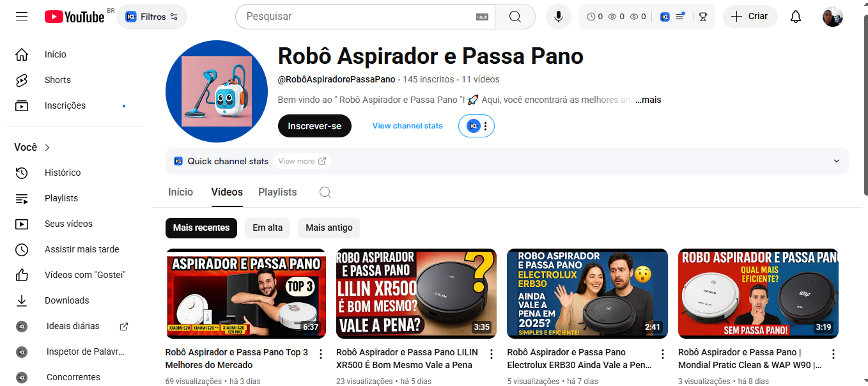Open the Top 3 Melhores video thumbnail
This screenshot has width=868, height=386.
pyautogui.click(x=245, y=293)
